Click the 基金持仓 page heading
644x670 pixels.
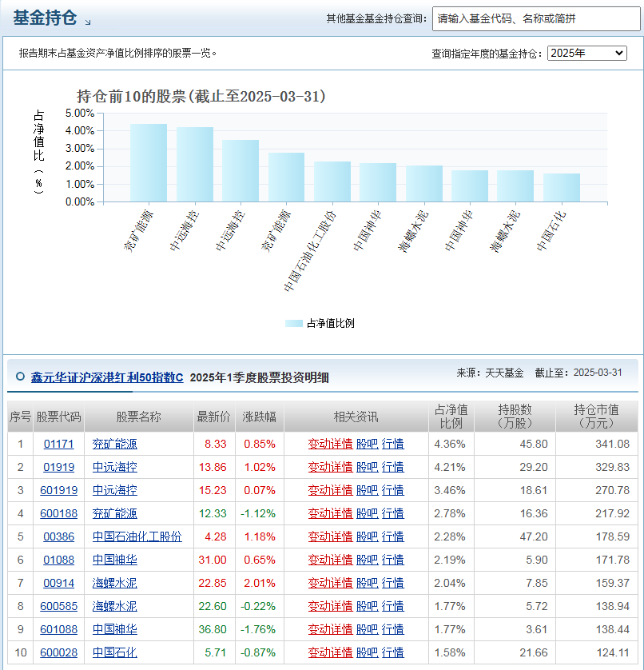[x=45, y=18]
